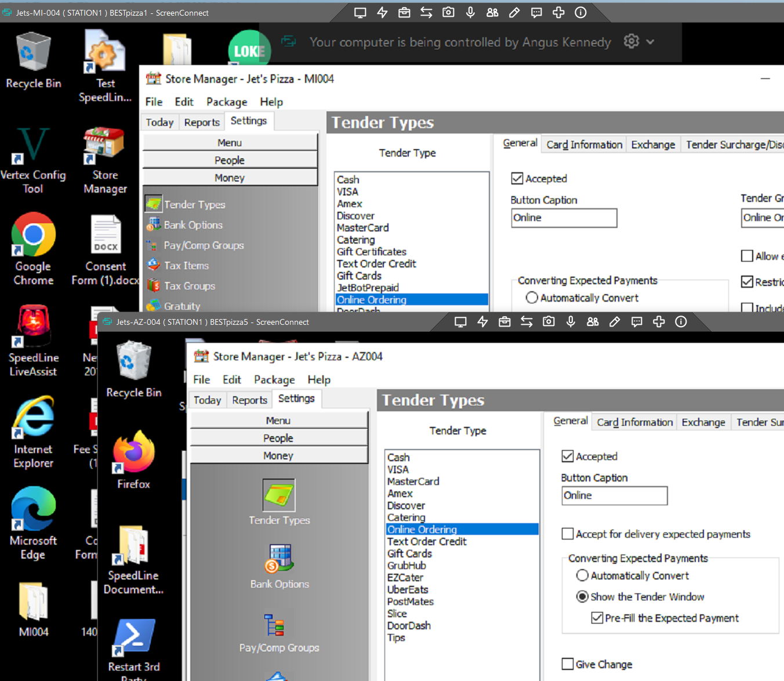This screenshot has height=681, width=784.
Task: Expand the Menu section in MI004 Settings
Action: (230, 143)
